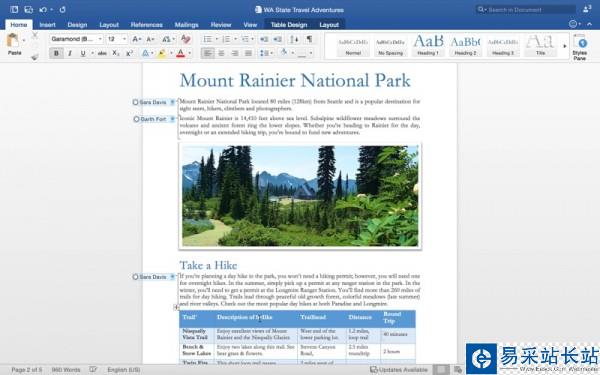Click the Undo arrow in title bar
The height and width of the screenshot is (375, 600).
tap(43, 9)
